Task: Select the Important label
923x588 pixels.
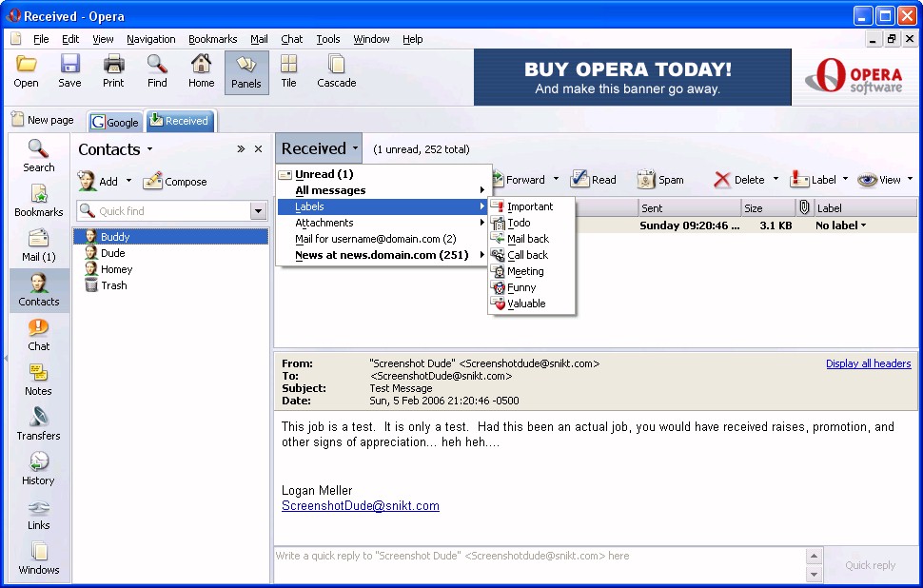Action: point(531,206)
